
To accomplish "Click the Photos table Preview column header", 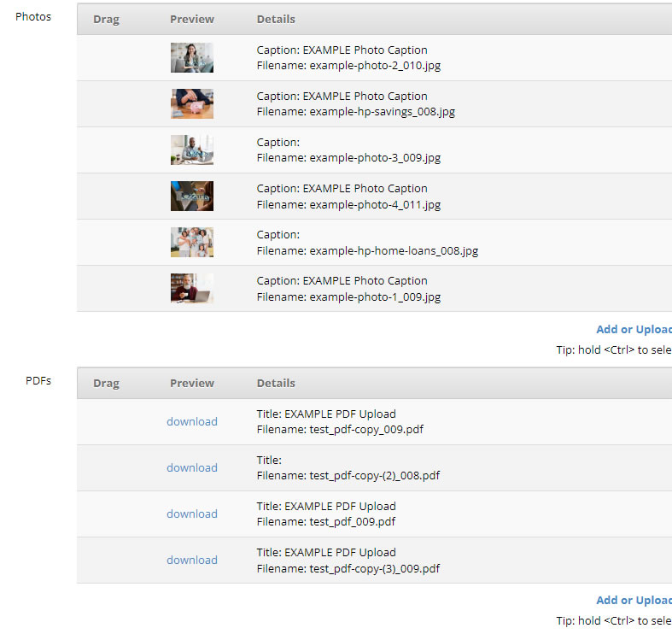I will [192, 19].
